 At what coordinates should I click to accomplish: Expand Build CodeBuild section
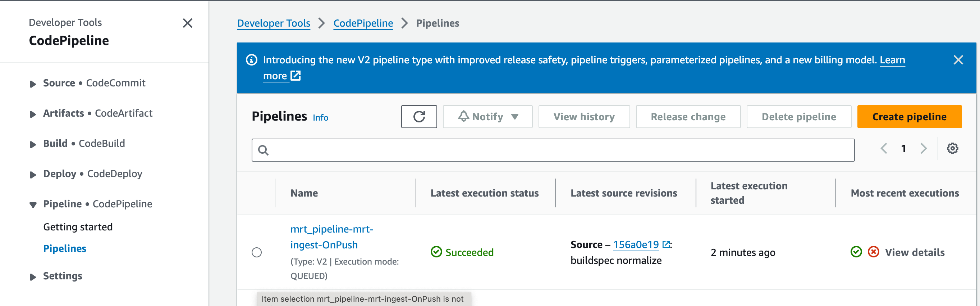coord(33,144)
